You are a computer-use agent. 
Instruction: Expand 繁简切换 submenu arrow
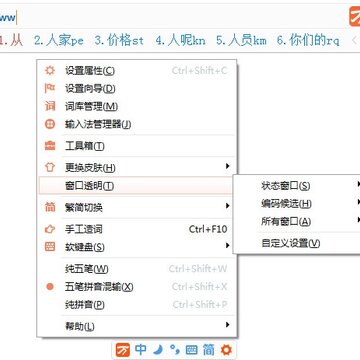point(227,206)
